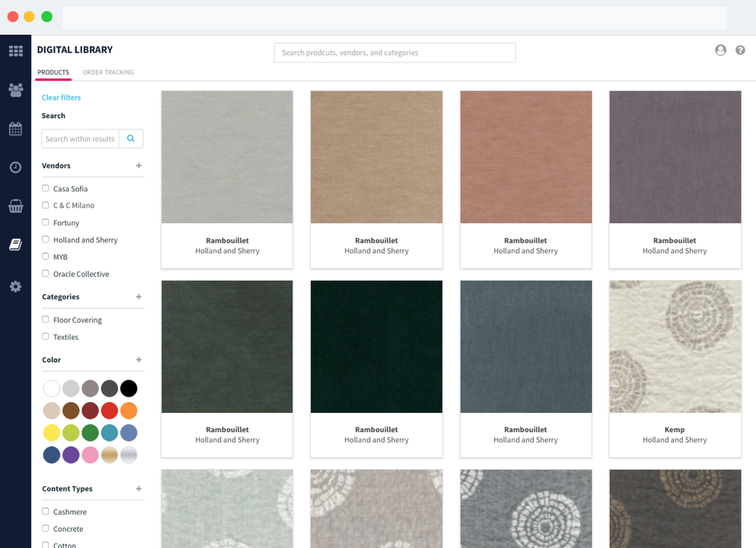Select the periwinkle blue color swatch
This screenshot has height=548, width=756.
coord(128,433)
